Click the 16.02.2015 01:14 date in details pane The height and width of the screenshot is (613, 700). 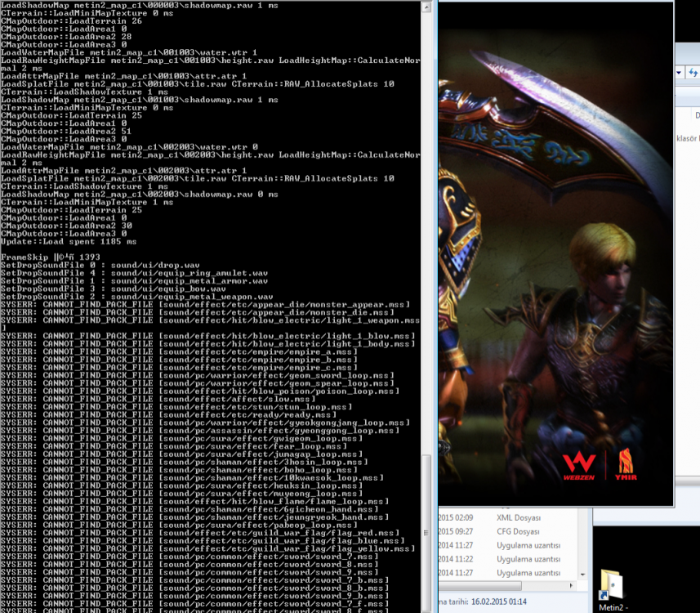point(499,602)
